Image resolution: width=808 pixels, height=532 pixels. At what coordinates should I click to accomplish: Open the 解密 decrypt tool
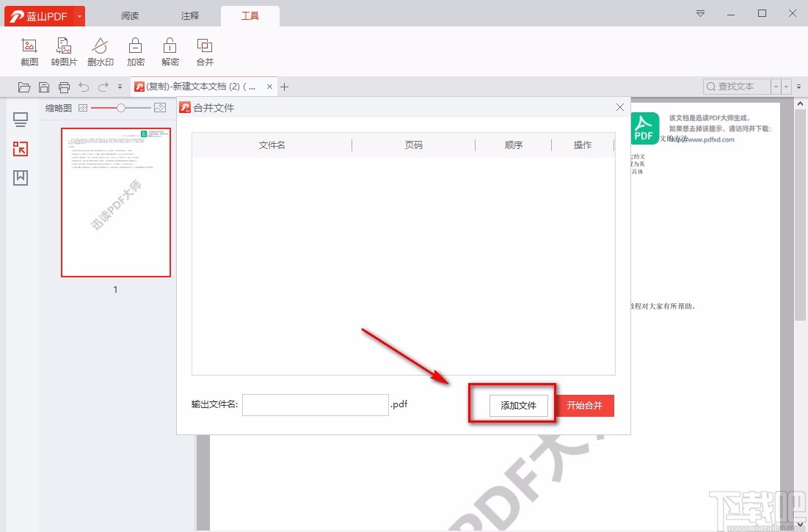170,52
